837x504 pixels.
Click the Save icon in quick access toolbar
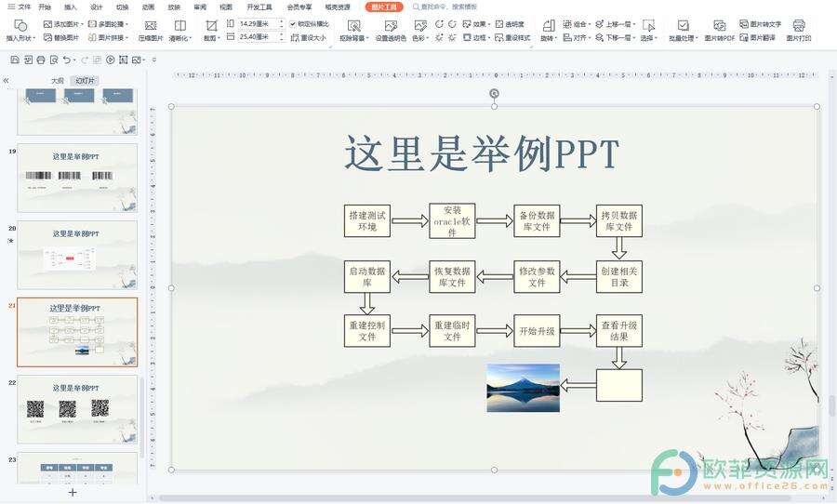15,60
